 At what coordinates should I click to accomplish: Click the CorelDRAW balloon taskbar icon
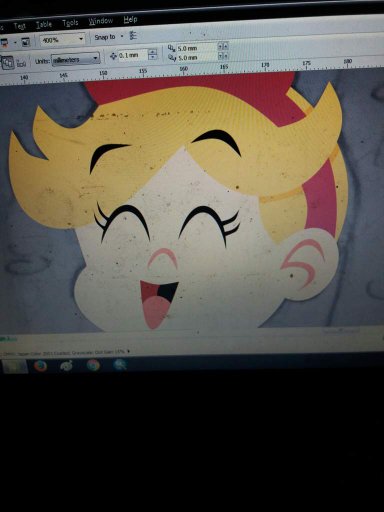[x=67, y=366]
